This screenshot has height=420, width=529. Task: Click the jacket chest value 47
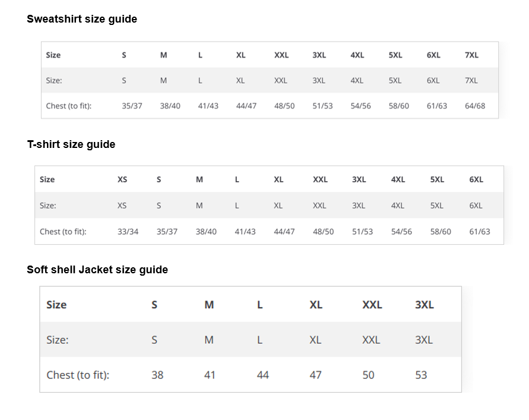click(315, 375)
